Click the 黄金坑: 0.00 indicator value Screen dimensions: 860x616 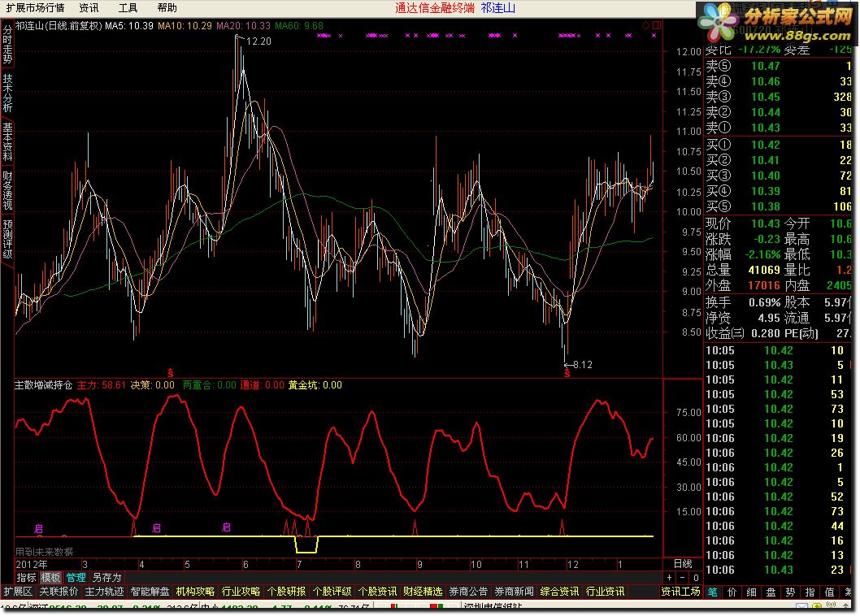(x=315, y=385)
